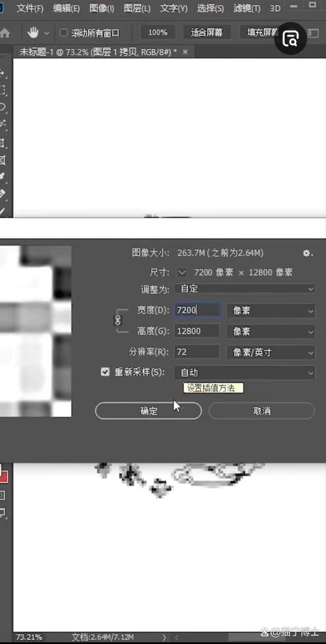Click the status bar scroll-left arrow
Screen dimensions: 326x644
tap(177, 637)
